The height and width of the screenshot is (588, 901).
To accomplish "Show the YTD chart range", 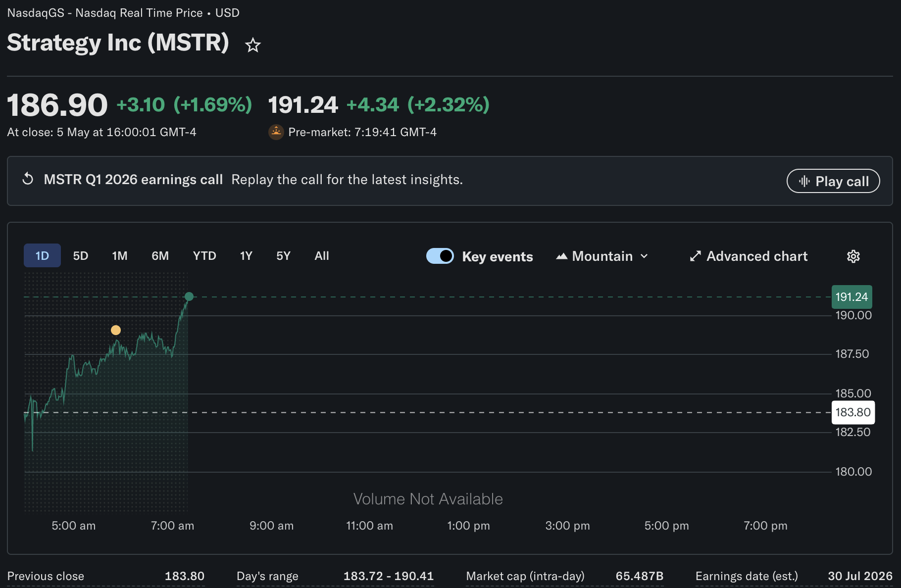I will pos(204,256).
